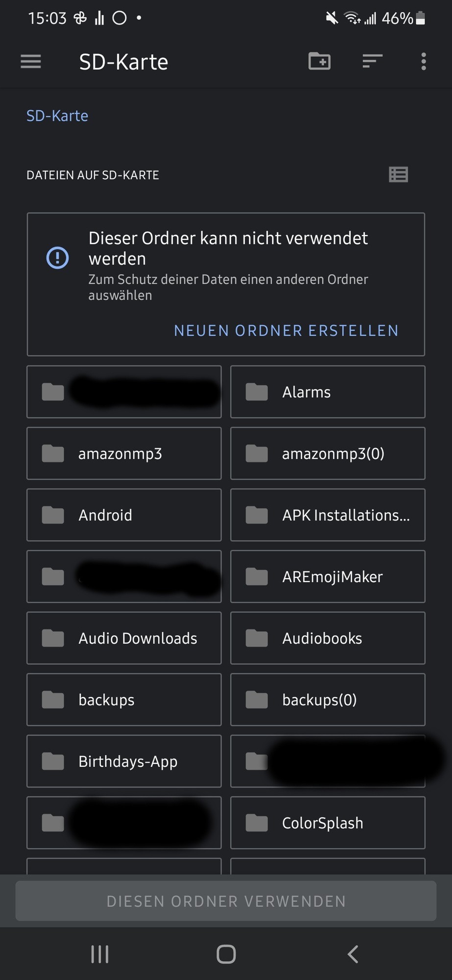Tap DIESEN ORDNER VERWENDEN button
452x980 pixels.
[x=226, y=901]
